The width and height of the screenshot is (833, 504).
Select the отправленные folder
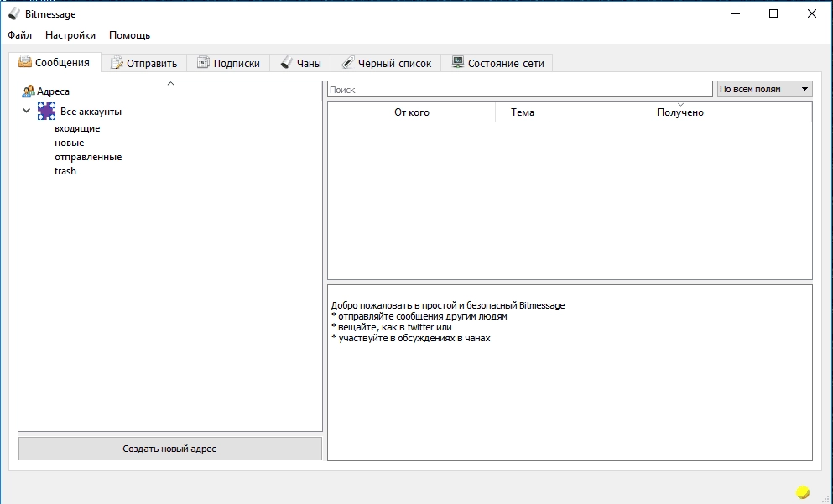(88, 157)
